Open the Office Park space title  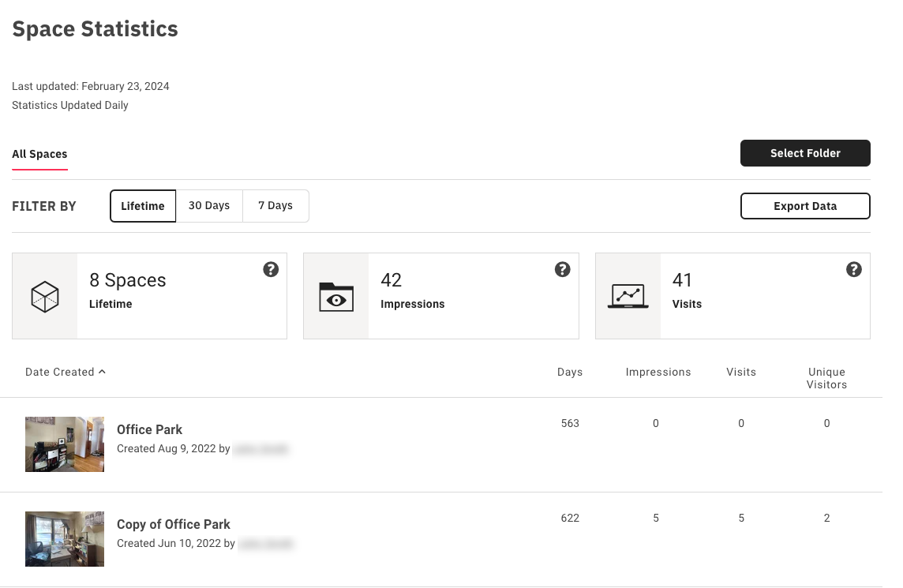tap(149, 429)
